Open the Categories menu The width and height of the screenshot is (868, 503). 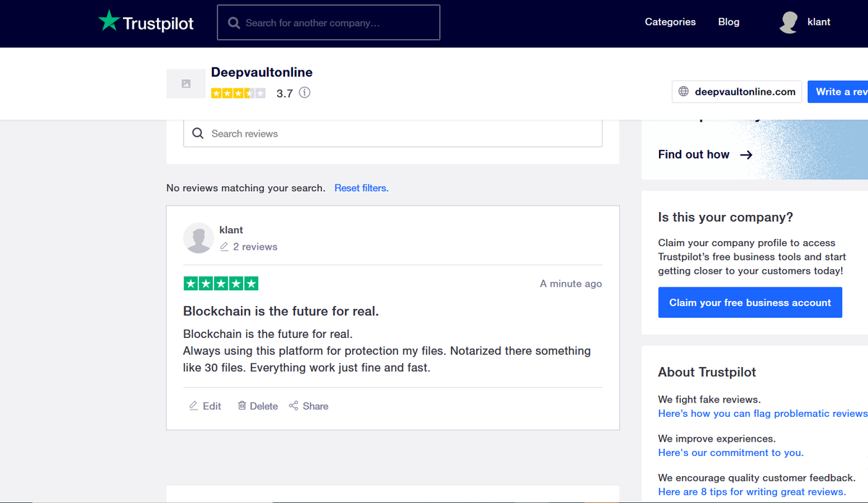pos(671,22)
